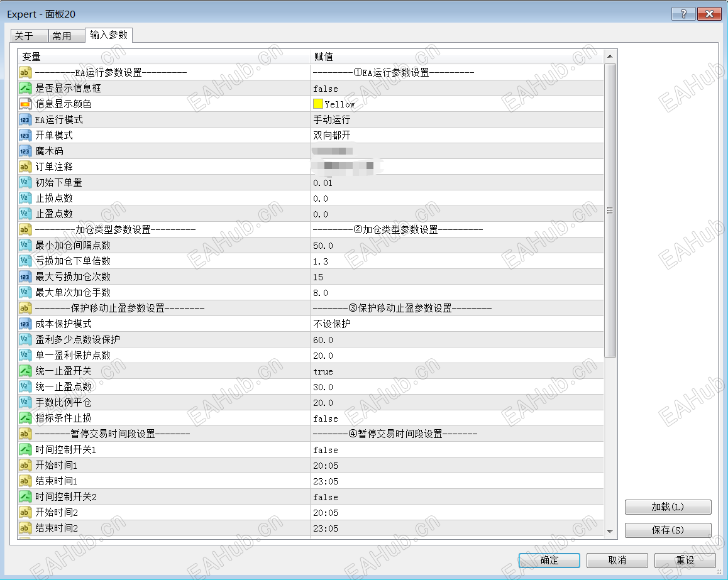Image resolution: width=728 pixels, height=580 pixels.
Task: Select the 暂停交易时间段设置 header row label
Action: pos(113,434)
